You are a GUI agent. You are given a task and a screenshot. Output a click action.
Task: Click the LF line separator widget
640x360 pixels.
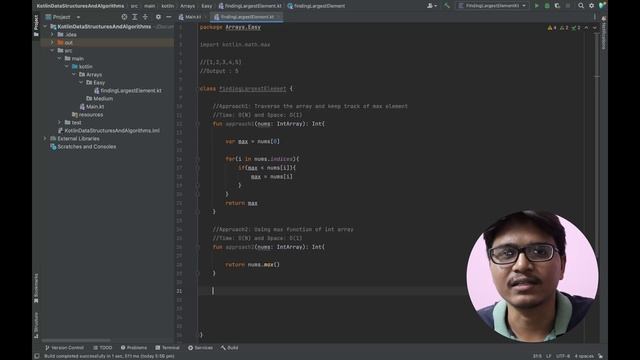point(549,356)
